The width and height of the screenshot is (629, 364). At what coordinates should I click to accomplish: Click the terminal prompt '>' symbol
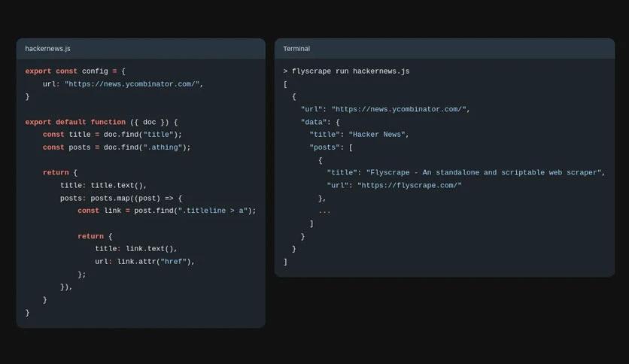click(x=285, y=71)
